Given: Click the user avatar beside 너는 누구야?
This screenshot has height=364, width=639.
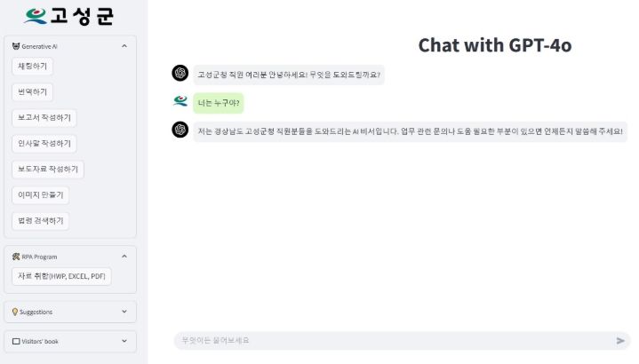Looking at the screenshot, I should tap(180, 100).
